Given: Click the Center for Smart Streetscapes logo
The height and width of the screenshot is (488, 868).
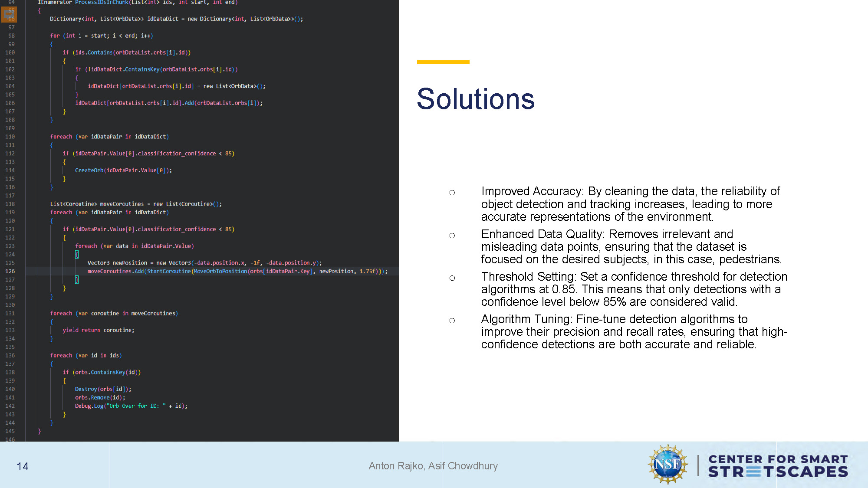Looking at the screenshot, I should tap(778, 465).
